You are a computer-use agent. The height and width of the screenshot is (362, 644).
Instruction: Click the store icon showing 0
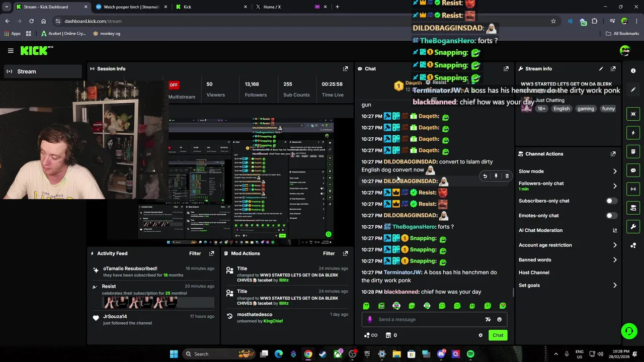(x=391, y=335)
